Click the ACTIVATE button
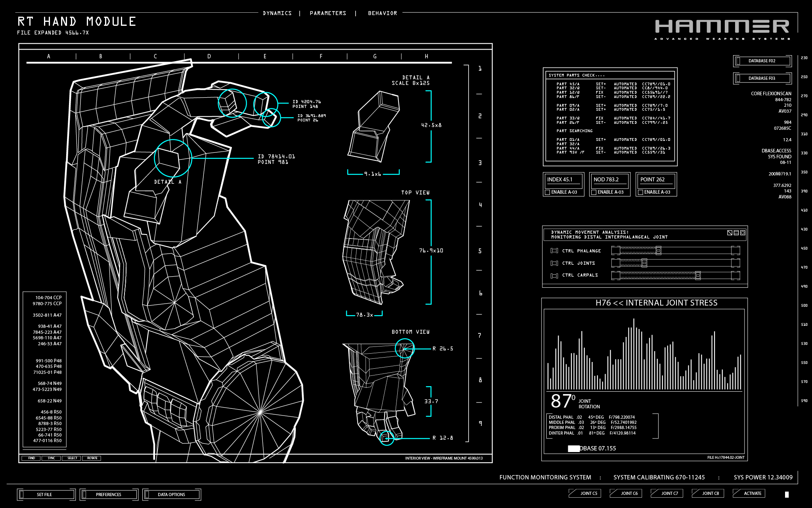This screenshot has height=508, width=812. coord(752,493)
